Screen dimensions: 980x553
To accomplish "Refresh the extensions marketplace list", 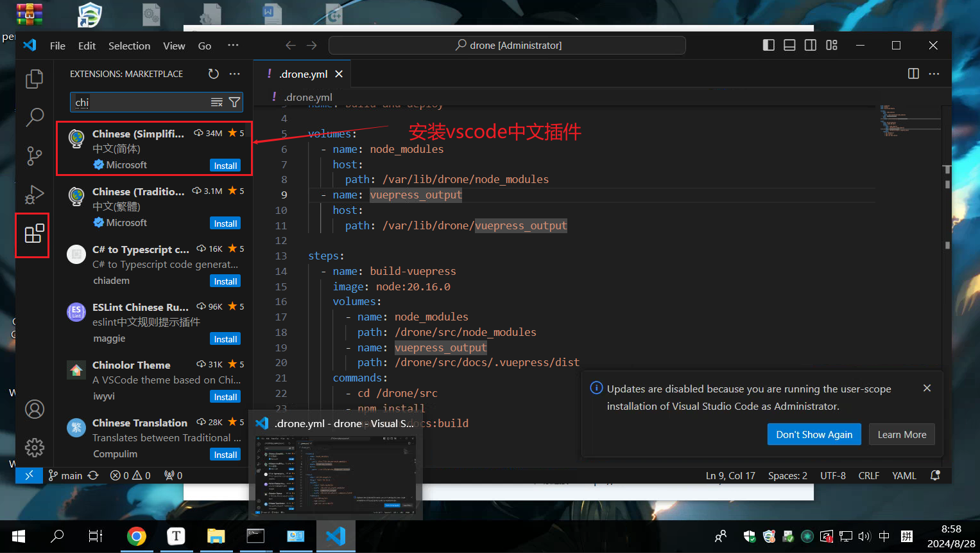I will coord(214,74).
